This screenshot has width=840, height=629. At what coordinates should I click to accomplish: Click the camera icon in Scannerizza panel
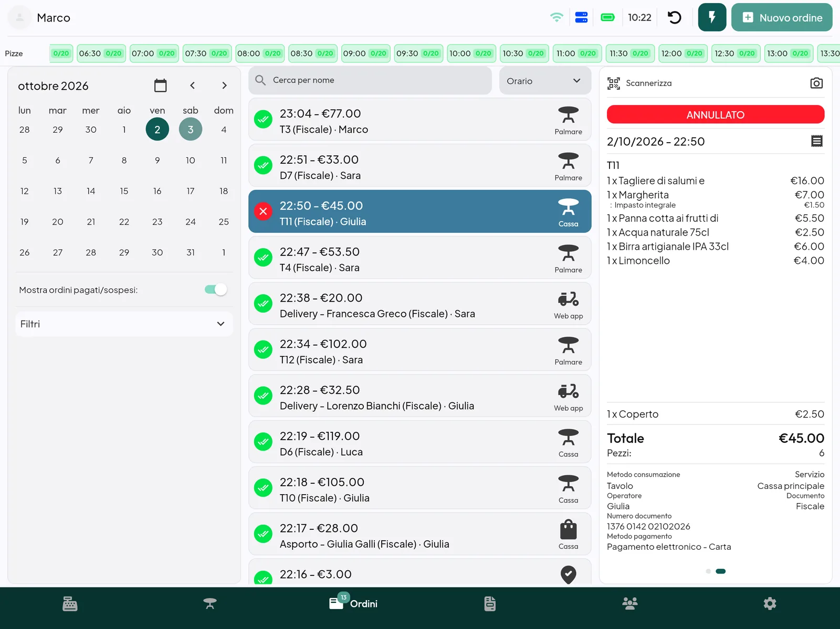click(816, 83)
